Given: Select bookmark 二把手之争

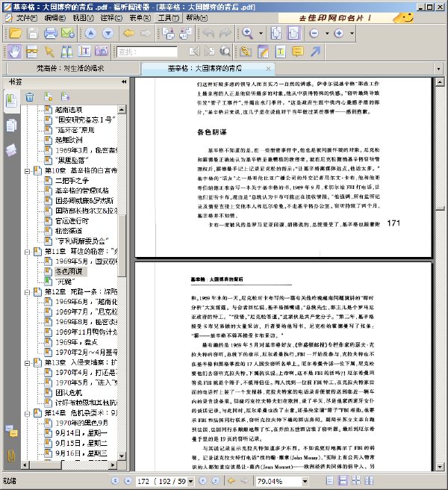Looking at the screenshot, I should [72, 181].
